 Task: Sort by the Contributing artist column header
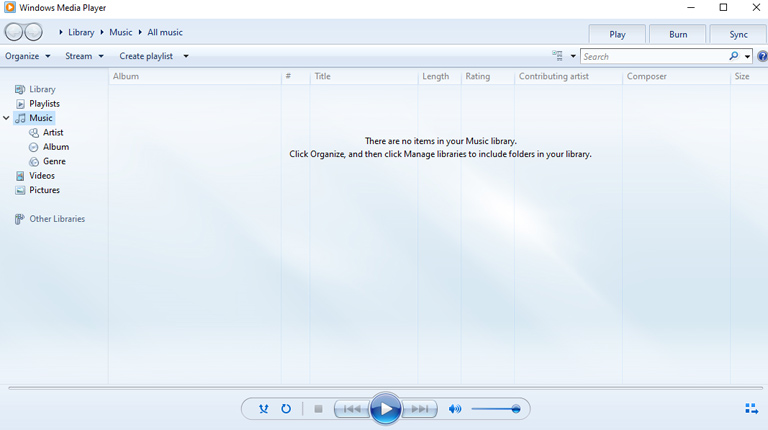coord(568,76)
